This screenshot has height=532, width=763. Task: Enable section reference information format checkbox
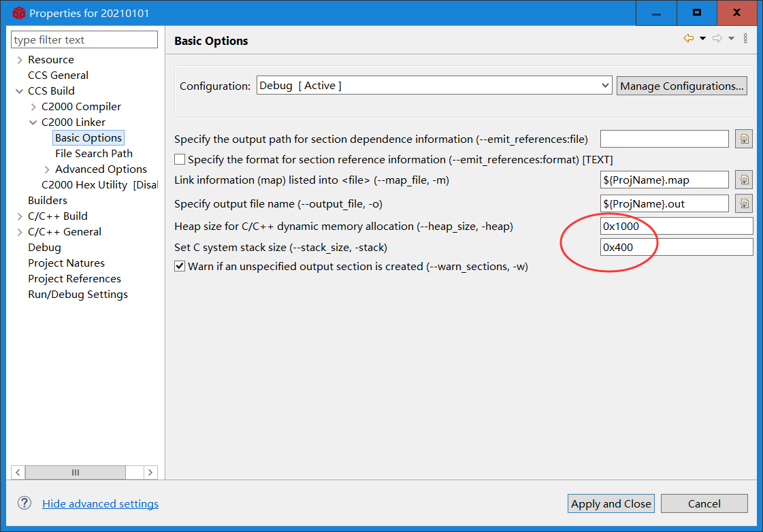tap(180, 160)
